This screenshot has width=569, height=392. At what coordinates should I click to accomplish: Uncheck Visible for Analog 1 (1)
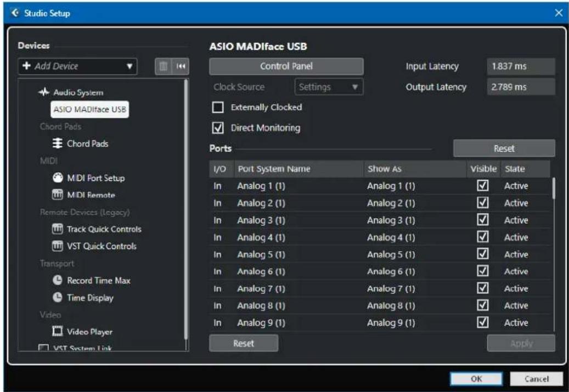pyautogui.click(x=483, y=185)
